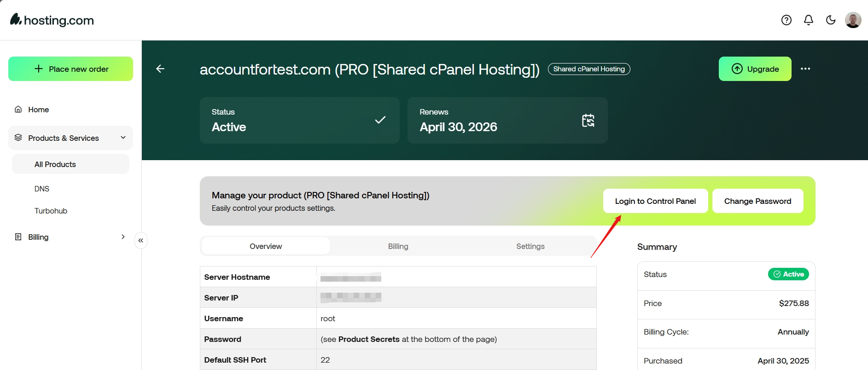This screenshot has width=868, height=370.
Task: Click the Server IP label
Action: (x=221, y=298)
